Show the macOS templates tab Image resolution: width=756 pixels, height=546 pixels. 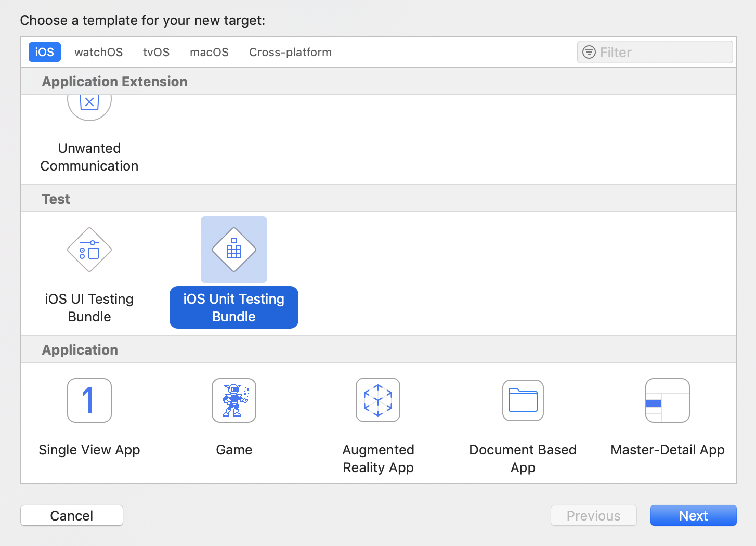pyautogui.click(x=210, y=52)
